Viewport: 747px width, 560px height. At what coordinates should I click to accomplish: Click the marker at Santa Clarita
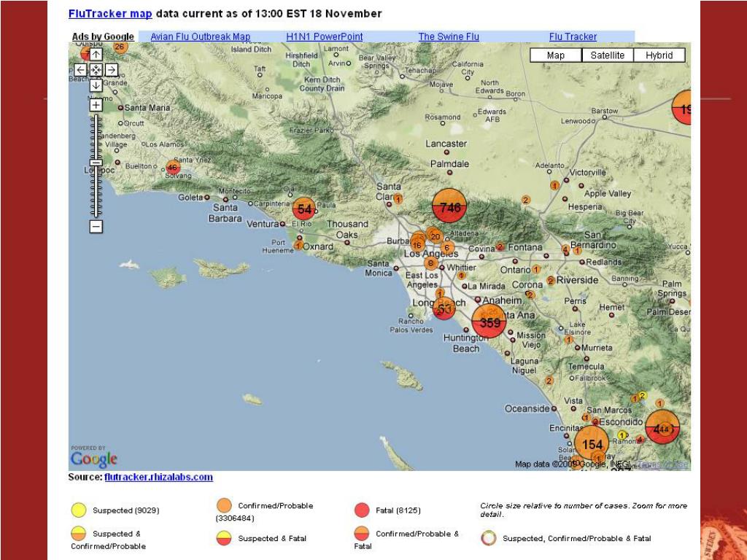coord(398,199)
